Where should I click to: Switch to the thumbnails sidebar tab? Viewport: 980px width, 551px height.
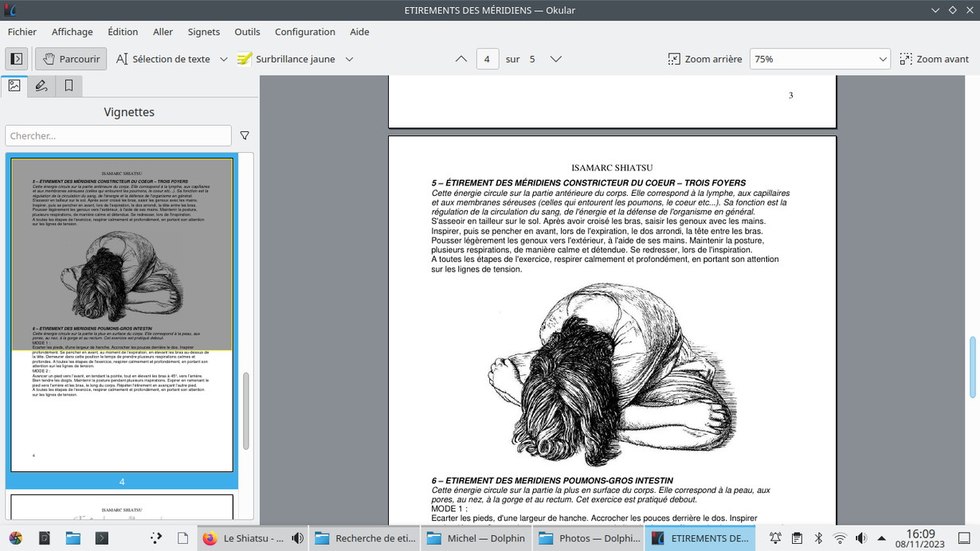[x=14, y=86]
